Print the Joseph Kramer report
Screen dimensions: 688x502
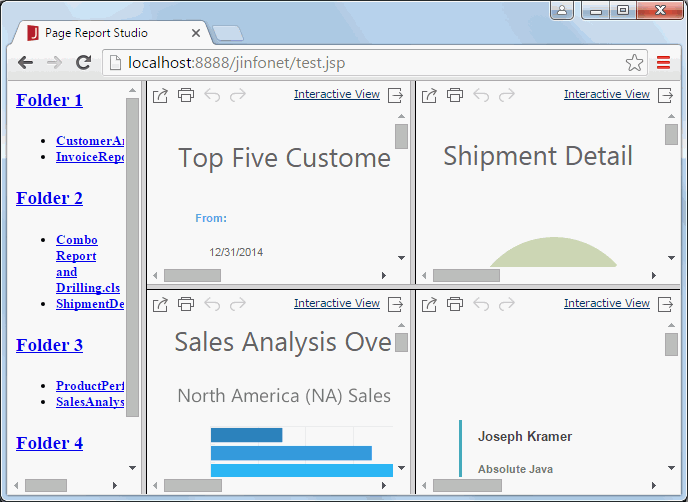tap(455, 304)
